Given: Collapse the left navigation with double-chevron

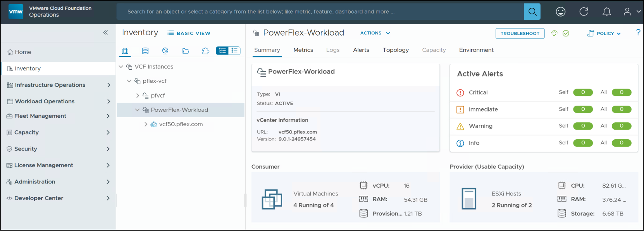Looking at the screenshot, I should tap(105, 33).
